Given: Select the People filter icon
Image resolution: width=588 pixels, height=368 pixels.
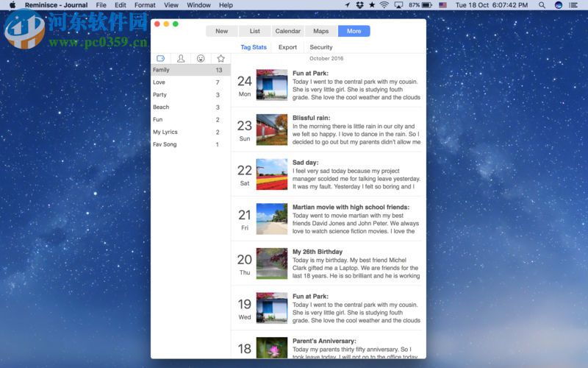Looking at the screenshot, I should click(181, 58).
